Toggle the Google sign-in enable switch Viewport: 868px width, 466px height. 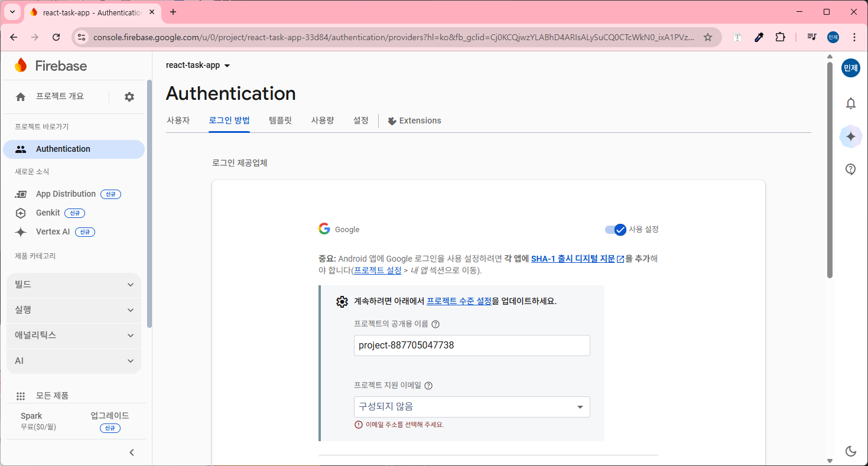click(x=616, y=230)
